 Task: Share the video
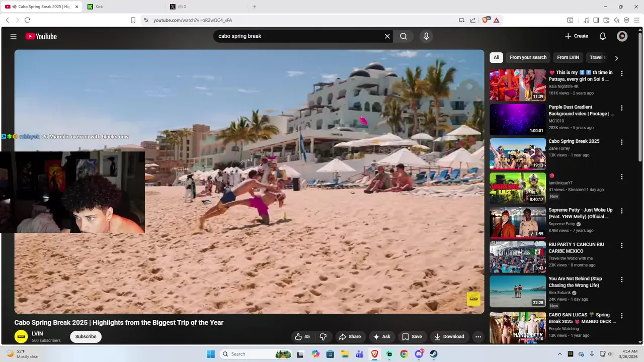(x=350, y=337)
